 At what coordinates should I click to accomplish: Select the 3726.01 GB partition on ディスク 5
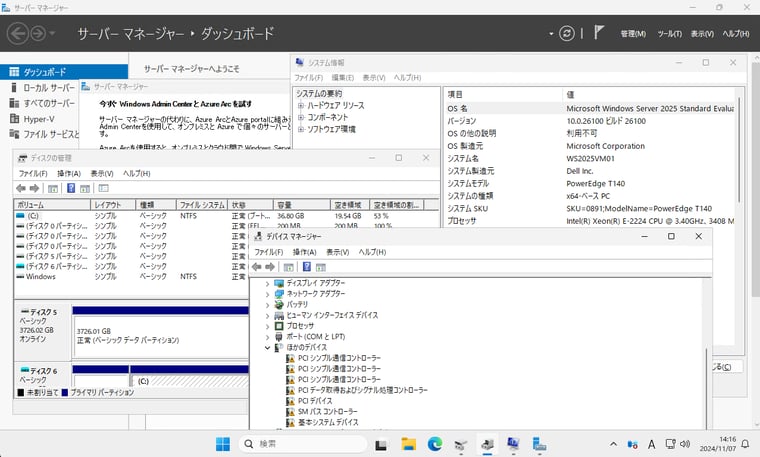160,336
